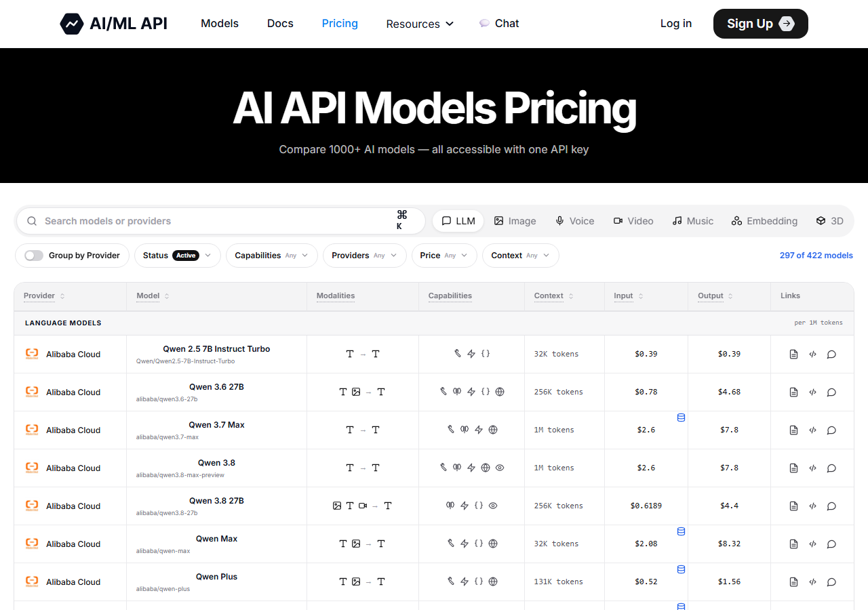Go to Models in the top navigation
868x610 pixels.
click(x=220, y=23)
